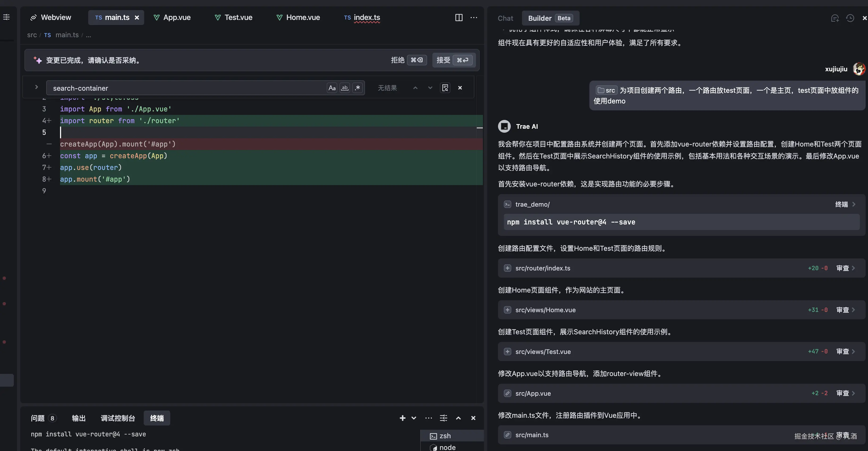Click find-in-selection icon in search bar

[x=445, y=88]
